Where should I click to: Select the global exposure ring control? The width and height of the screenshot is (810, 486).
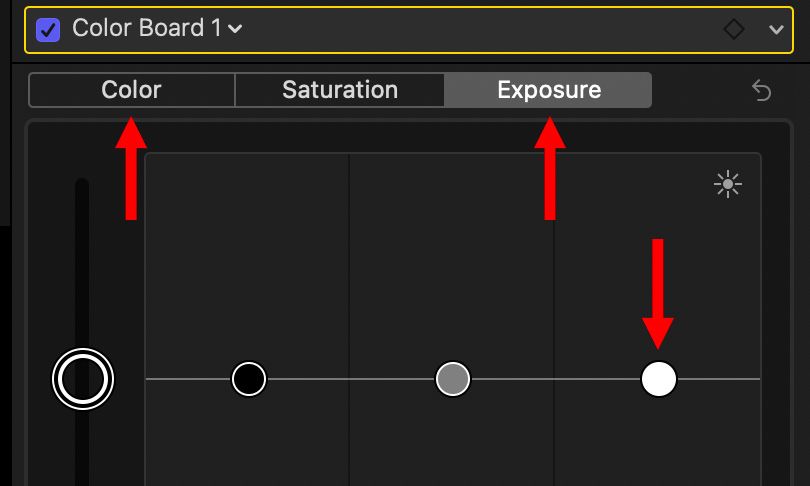(83, 379)
